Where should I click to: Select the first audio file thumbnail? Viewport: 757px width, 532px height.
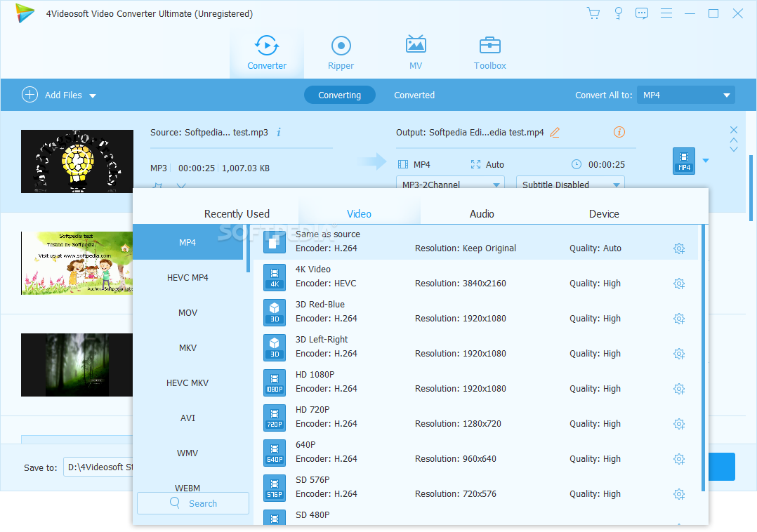click(x=77, y=161)
